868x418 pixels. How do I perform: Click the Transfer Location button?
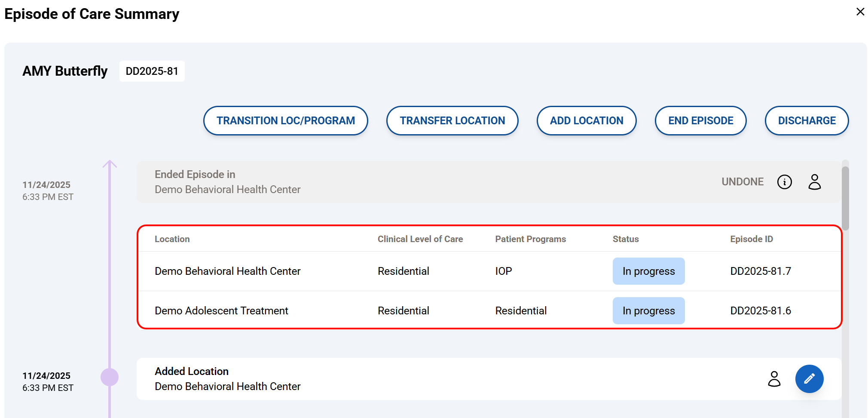[452, 121]
